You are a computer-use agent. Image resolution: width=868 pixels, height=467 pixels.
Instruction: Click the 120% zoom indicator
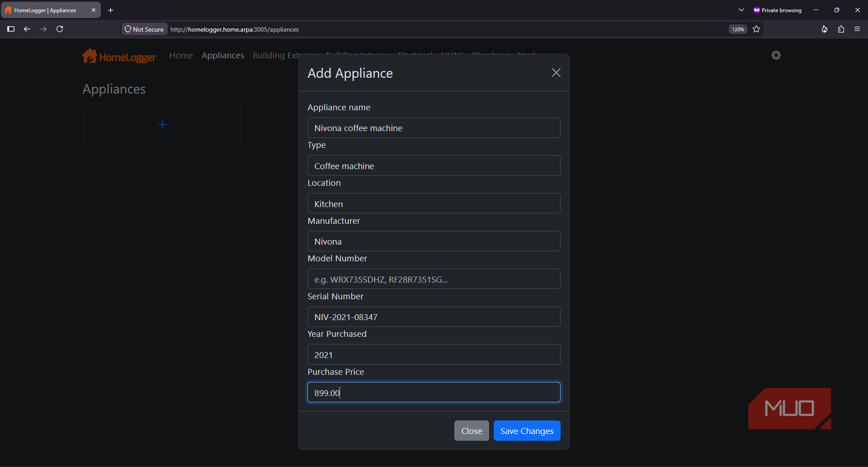pos(738,29)
